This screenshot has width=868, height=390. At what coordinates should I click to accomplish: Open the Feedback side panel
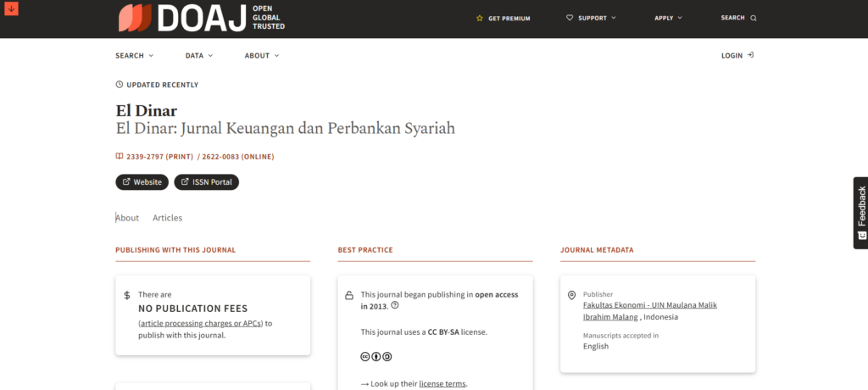[860, 212]
